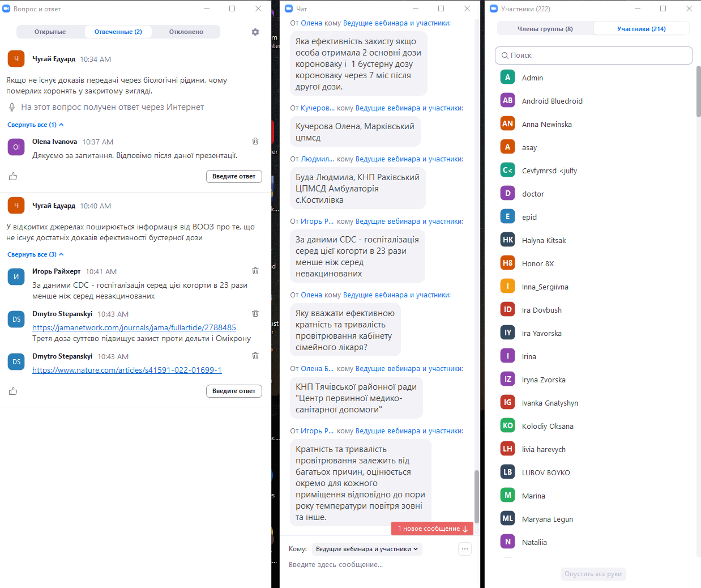Image resolution: width=701 pixels, height=588 pixels.
Task: Delete Olena Ivanova's answer with trash icon
Action: (x=255, y=141)
